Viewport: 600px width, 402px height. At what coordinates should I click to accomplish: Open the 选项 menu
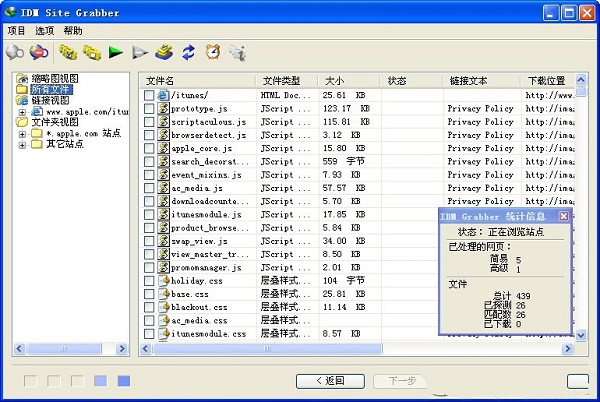coord(45,31)
